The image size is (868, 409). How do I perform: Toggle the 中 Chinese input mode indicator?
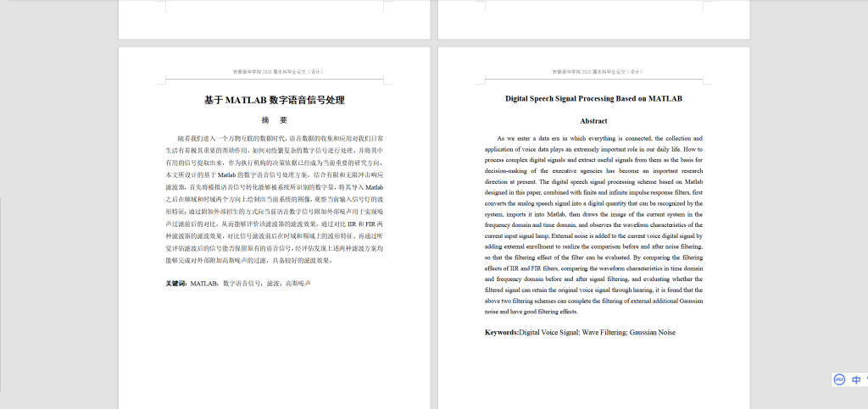pos(856,379)
